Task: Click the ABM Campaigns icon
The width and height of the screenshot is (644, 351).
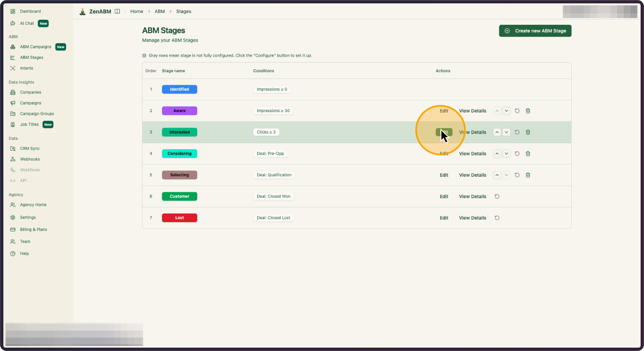Action: pyautogui.click(x=12, y=47)
